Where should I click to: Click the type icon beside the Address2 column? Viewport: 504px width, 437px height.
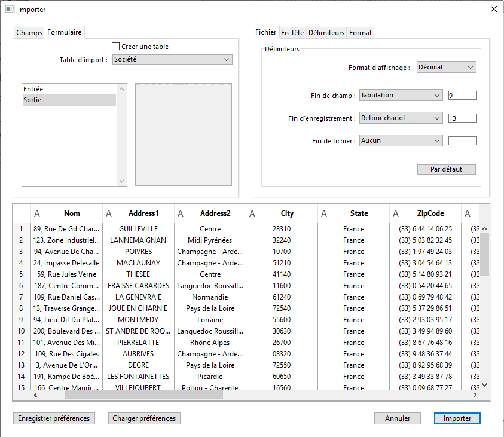[181, 213]
